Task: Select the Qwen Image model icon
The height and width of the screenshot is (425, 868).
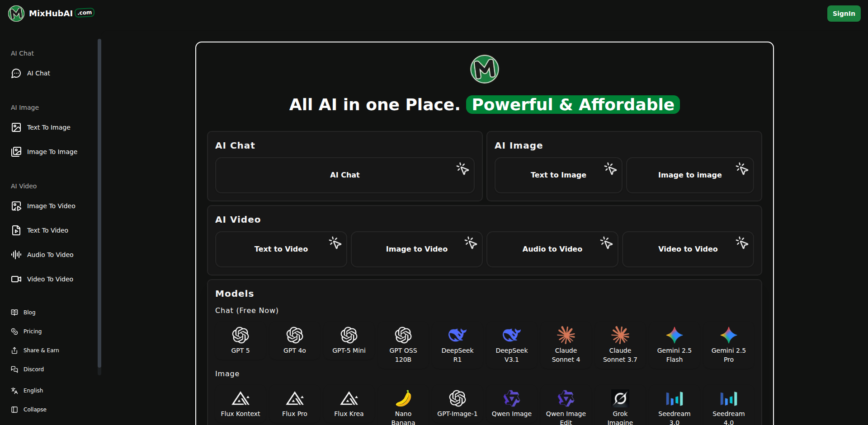Action: click(512, 398)
